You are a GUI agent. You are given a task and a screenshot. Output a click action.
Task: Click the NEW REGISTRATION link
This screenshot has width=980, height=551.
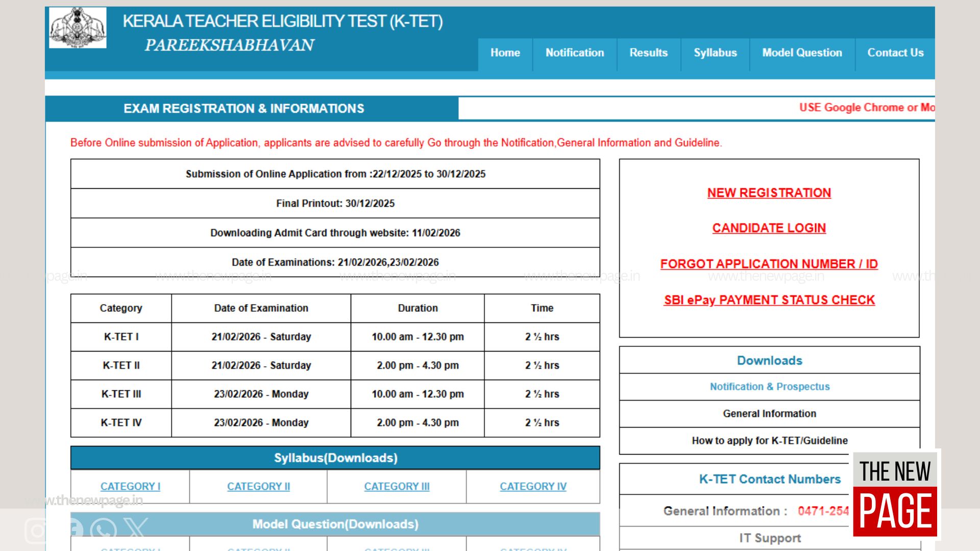coord(769,193)
